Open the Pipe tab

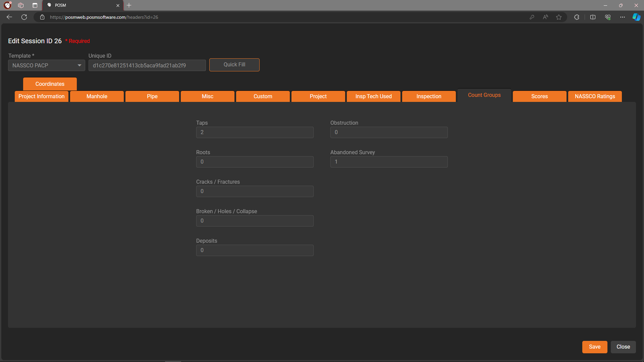(152, 97)
